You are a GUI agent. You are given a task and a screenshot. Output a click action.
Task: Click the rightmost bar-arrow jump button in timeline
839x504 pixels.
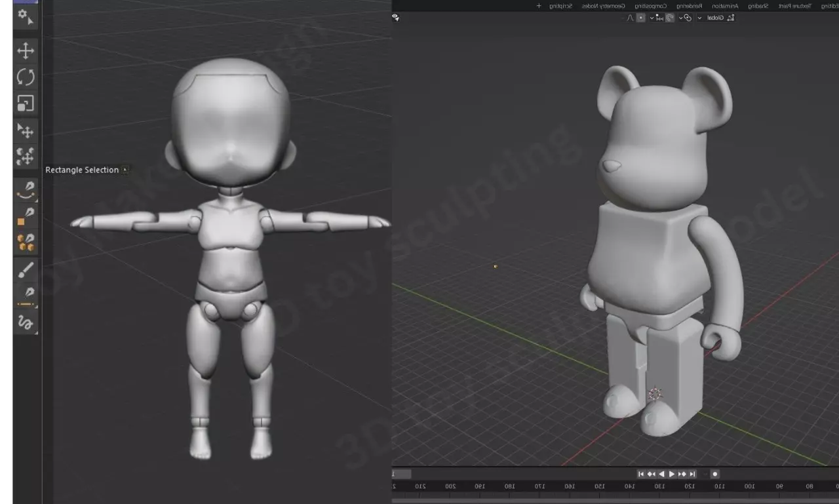tap(692, 474)
